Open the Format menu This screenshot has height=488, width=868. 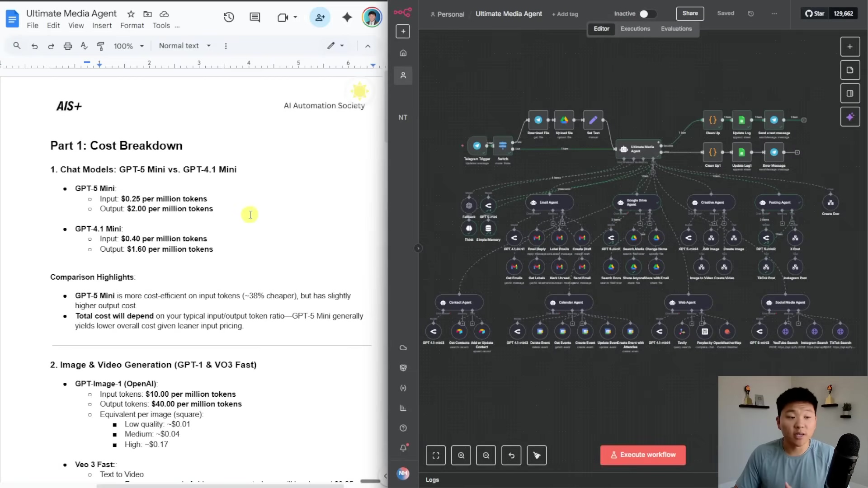coord(132,26)
